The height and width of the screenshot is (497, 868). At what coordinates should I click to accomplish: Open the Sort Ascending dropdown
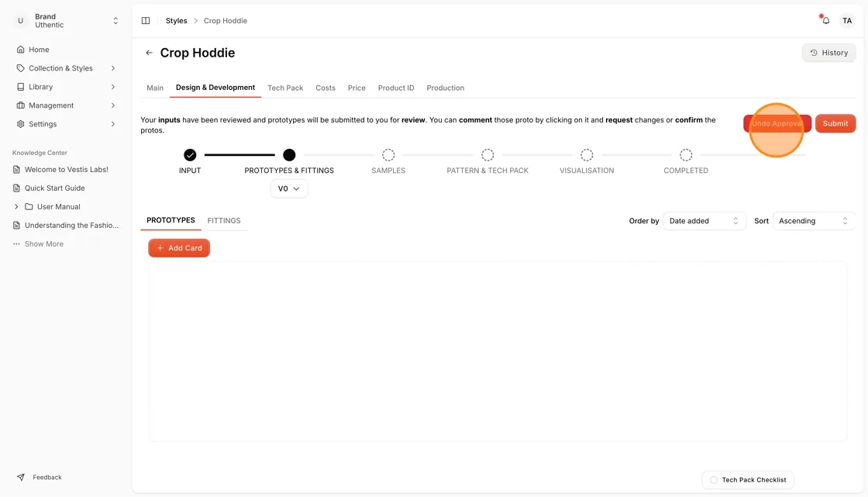tap(814, 220)
